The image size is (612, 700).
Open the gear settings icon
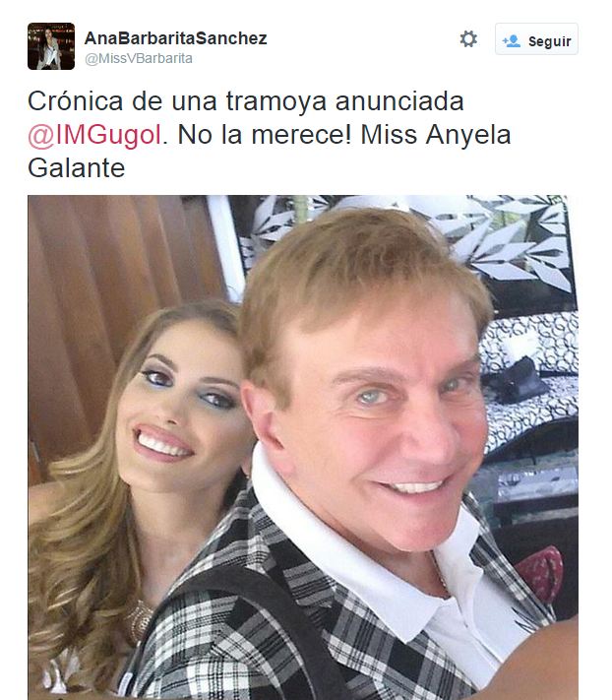468,39
